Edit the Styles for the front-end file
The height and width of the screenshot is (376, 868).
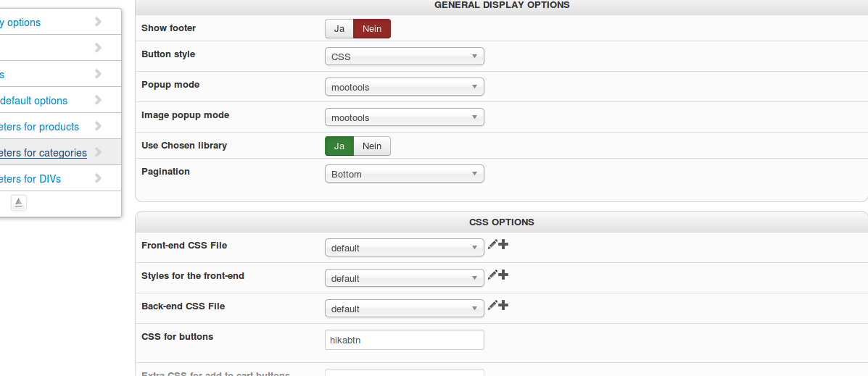[492, 275]
